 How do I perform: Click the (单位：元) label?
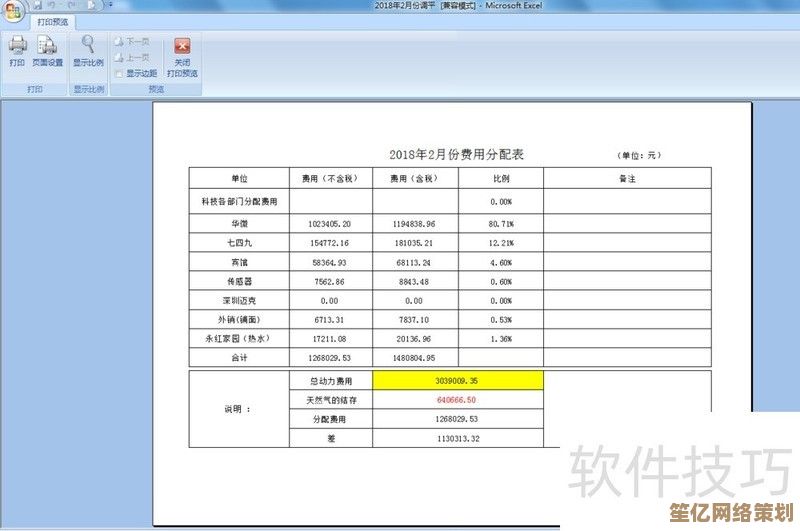coord(639,155)
